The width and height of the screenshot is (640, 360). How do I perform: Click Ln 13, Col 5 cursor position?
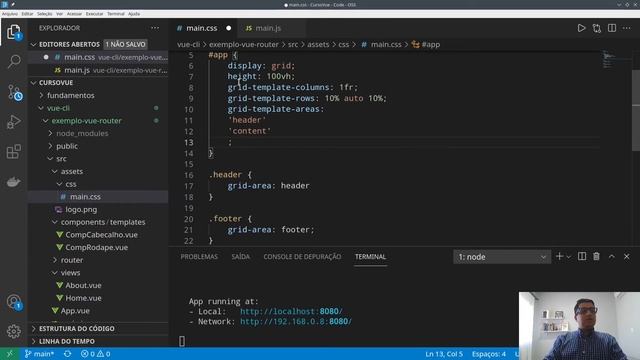point(444,354)
